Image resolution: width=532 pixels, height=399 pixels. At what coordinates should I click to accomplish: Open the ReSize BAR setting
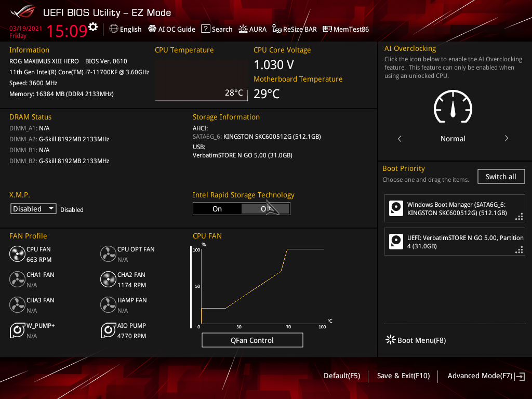click(295, 29)
